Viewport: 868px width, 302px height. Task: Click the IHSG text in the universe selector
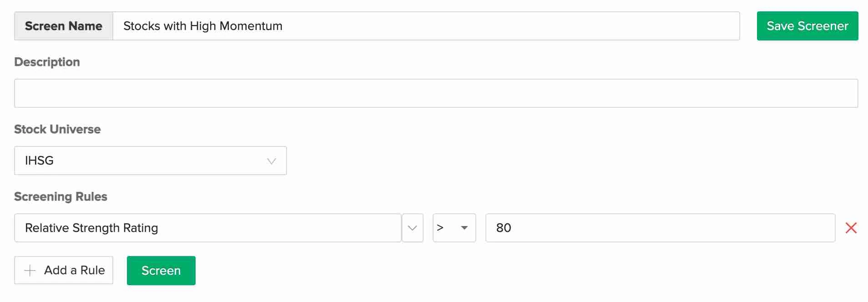coord(40,161)
